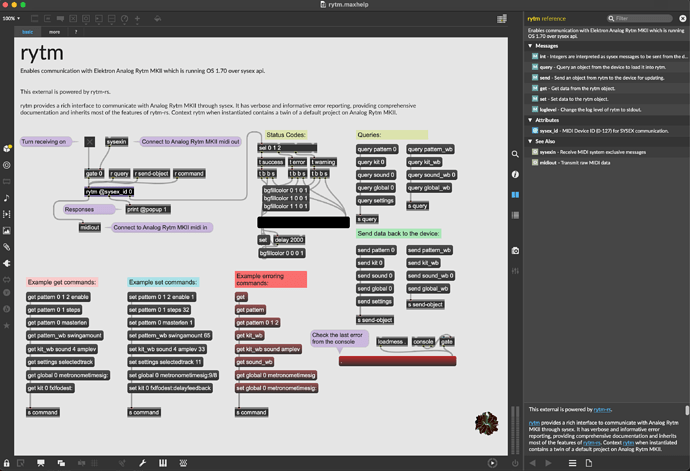Toggle the receiving on checkbox object
This screenshot has width=690, height=471.
click(x=89, y=142)
